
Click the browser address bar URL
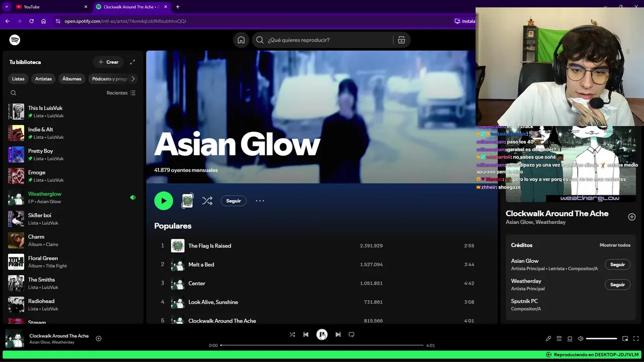click(125, 21)
